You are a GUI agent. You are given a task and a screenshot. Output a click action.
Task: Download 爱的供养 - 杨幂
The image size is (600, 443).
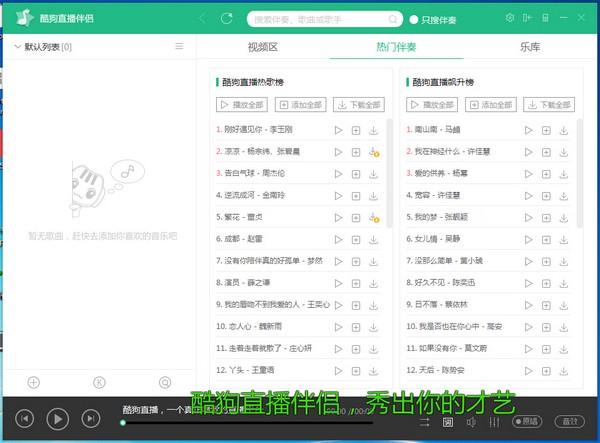tap(564, 174)
